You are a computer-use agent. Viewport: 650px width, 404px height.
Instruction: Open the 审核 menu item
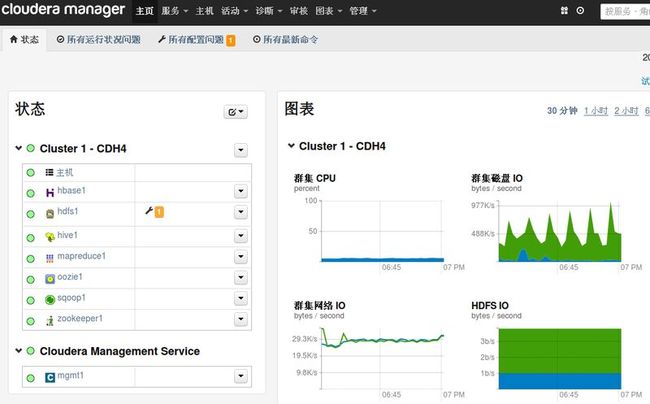pos(298,11)
